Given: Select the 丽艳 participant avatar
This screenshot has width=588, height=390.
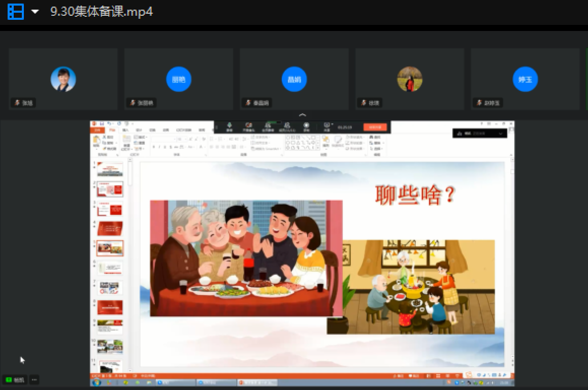Looking at the screenshot, I should (179, 80).
